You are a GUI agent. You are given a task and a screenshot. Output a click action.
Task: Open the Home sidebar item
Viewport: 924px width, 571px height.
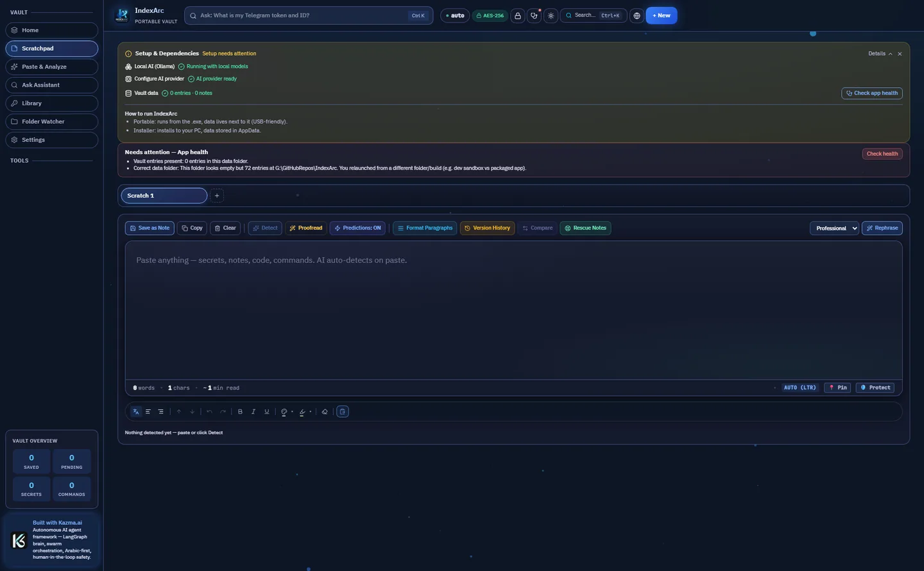coord(52,30)
